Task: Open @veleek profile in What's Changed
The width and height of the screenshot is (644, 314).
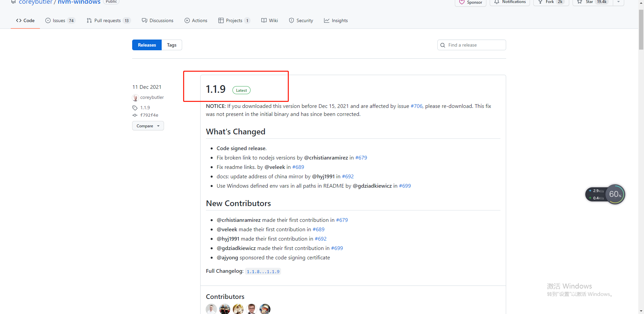Action: [x=275, y=167]
